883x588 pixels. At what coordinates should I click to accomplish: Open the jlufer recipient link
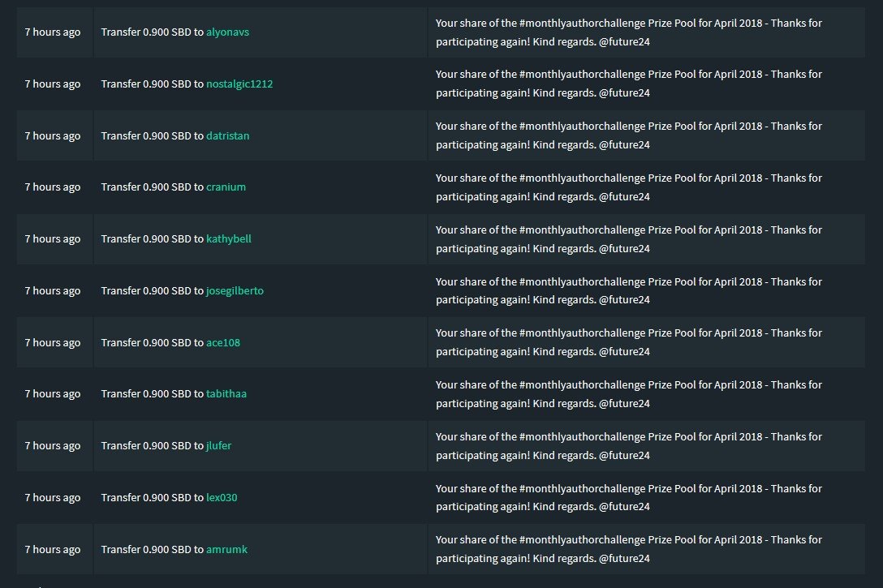click(x=219, y=446)
